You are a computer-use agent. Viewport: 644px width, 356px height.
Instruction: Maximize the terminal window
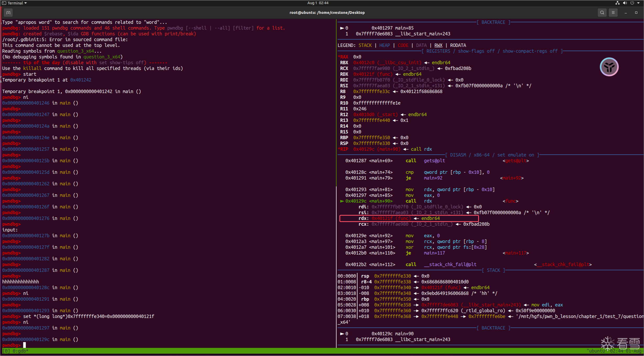click(636, 13)
